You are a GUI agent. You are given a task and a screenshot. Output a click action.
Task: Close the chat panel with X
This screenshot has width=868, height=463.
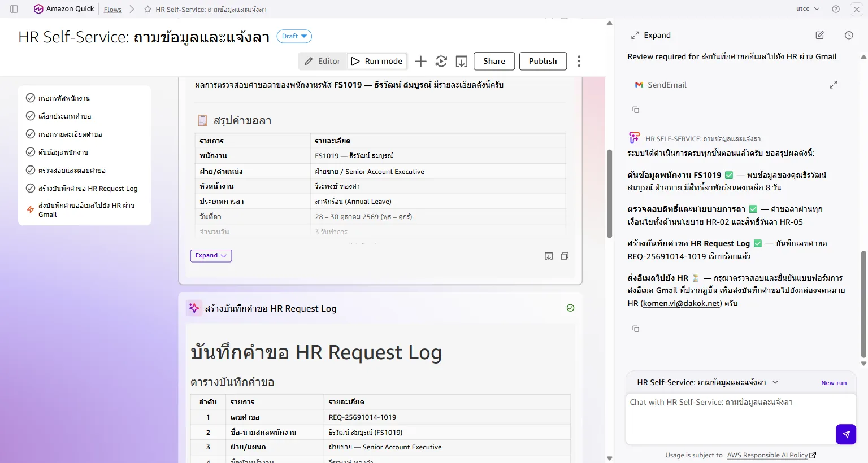tap(856, 9)
